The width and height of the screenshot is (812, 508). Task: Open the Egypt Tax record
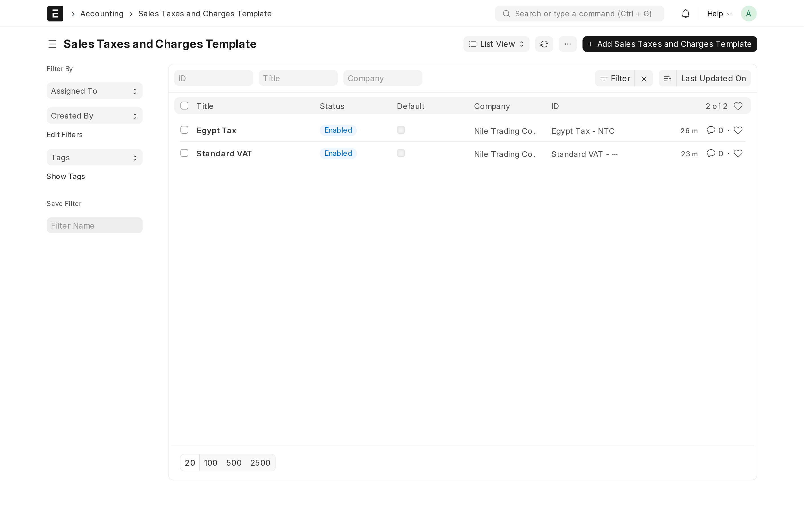(216, 130)
